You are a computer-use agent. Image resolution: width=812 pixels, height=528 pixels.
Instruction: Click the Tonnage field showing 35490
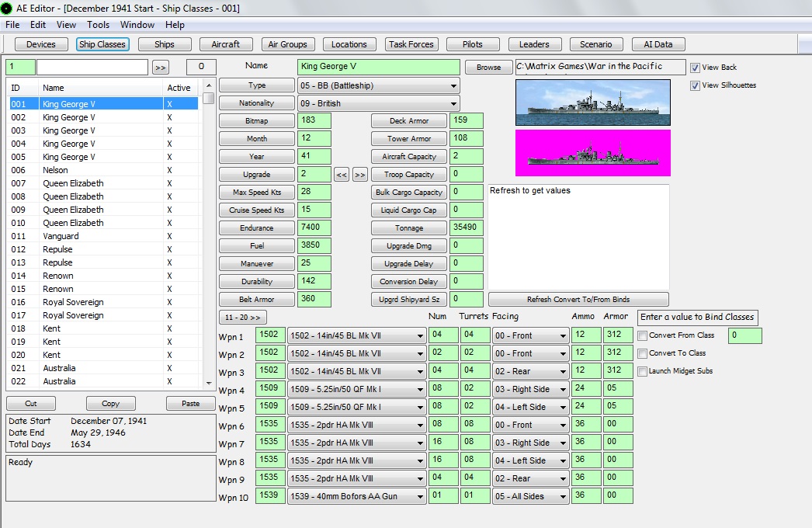point(466,228)
